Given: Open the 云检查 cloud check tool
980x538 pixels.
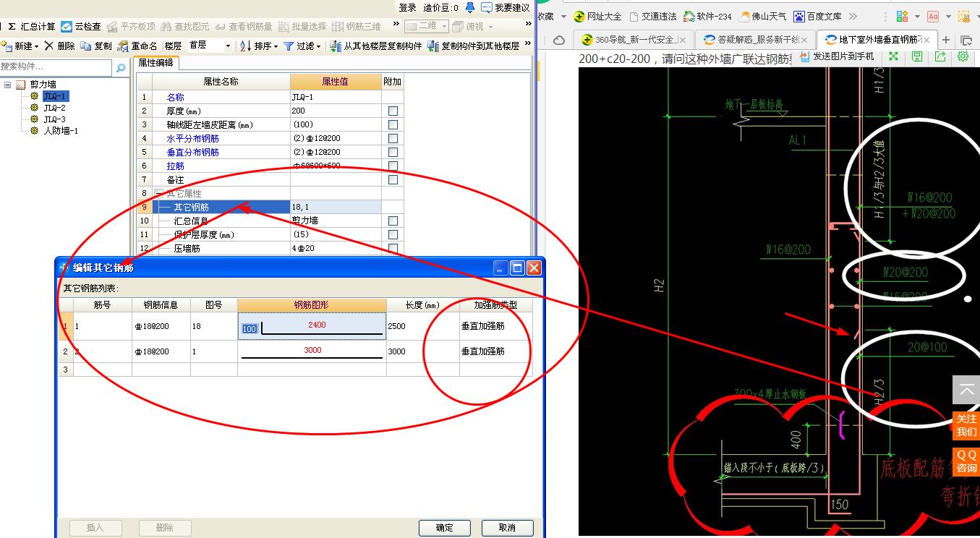Looking at the screenshot, I should pyautogui.click(x=81, y=26).
